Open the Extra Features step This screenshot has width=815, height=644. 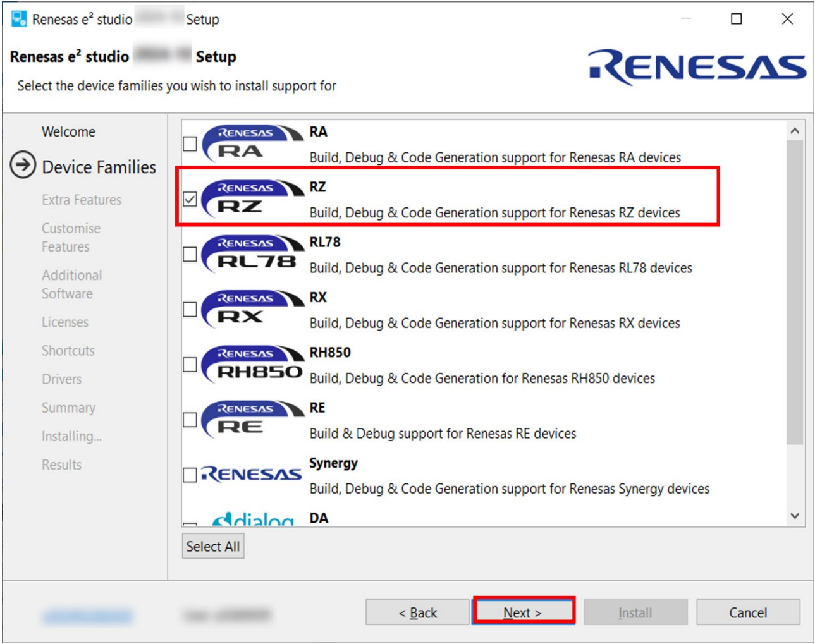click(82, 200)
